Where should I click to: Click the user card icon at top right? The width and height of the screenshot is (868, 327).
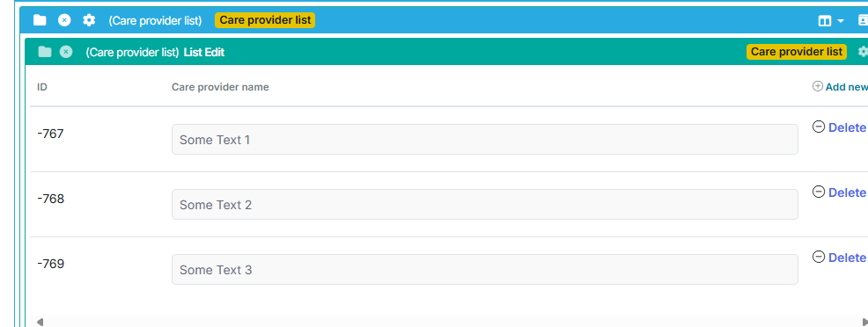pyautogui.click(x=863, y=20)
